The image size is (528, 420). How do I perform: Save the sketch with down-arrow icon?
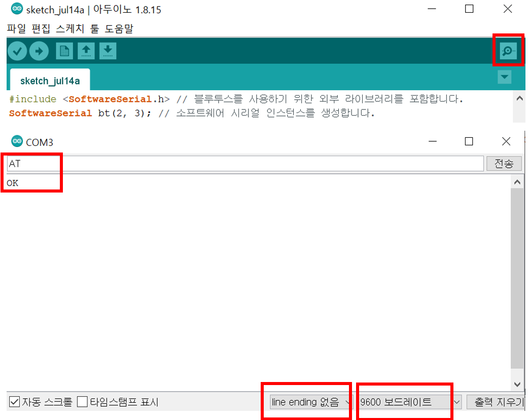108,51
